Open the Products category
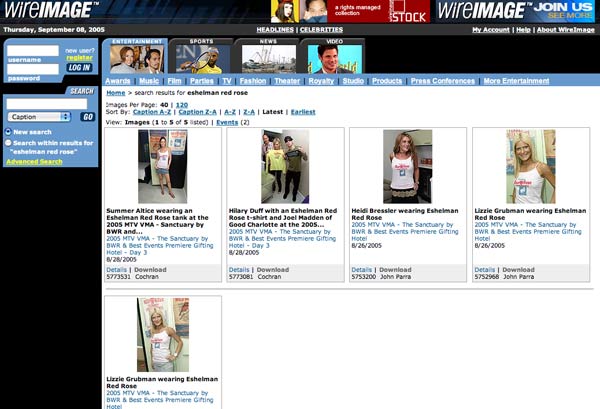Image resolution: width=600 pixels, height=409 pixels. click(x=387, y=81)
